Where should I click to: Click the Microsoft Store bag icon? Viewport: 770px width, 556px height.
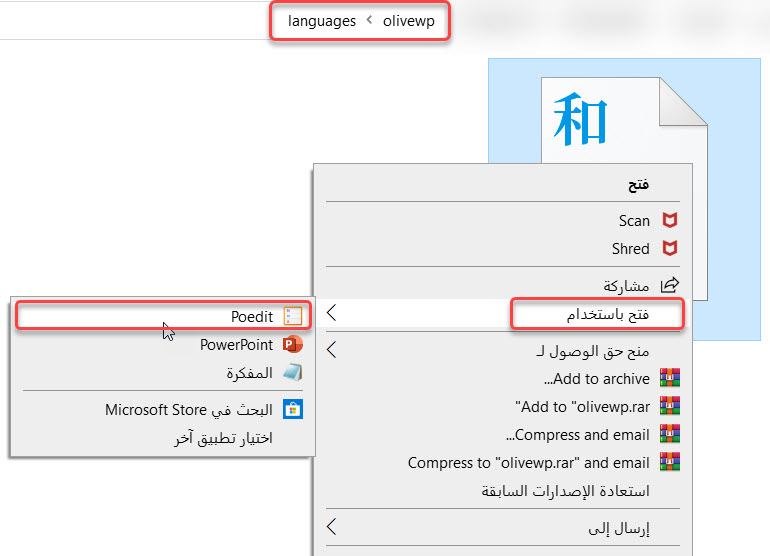pos(292,409)
